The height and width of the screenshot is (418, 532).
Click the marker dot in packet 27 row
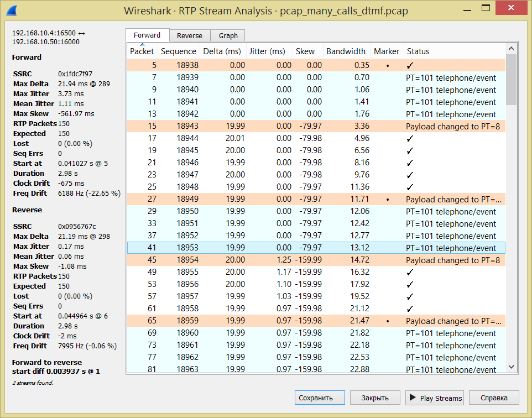point(388,200)
